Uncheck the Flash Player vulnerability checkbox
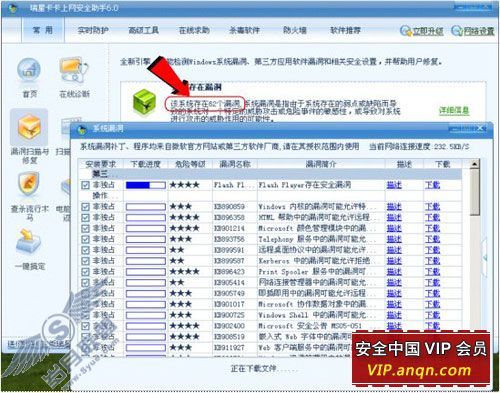This screenshot has height=393, width=500. [85, 185]
